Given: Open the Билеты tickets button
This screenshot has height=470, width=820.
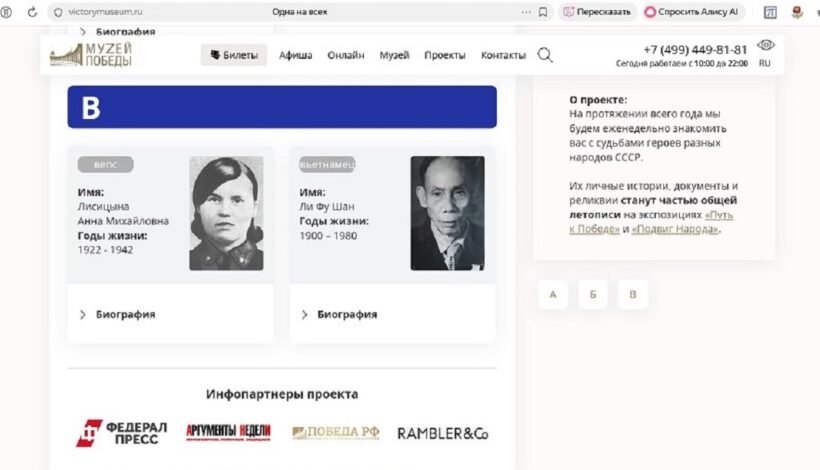Looking at the screenshot, I should pyautogui.click(x=234, y=55).
